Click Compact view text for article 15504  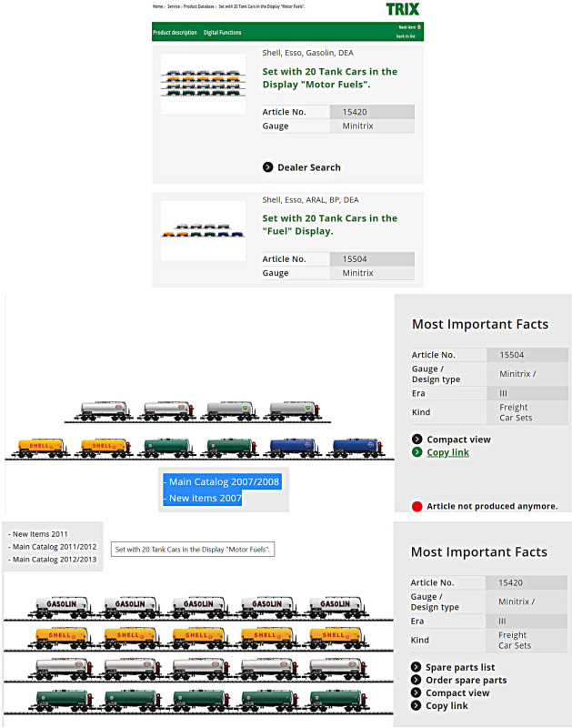(458, 440)
